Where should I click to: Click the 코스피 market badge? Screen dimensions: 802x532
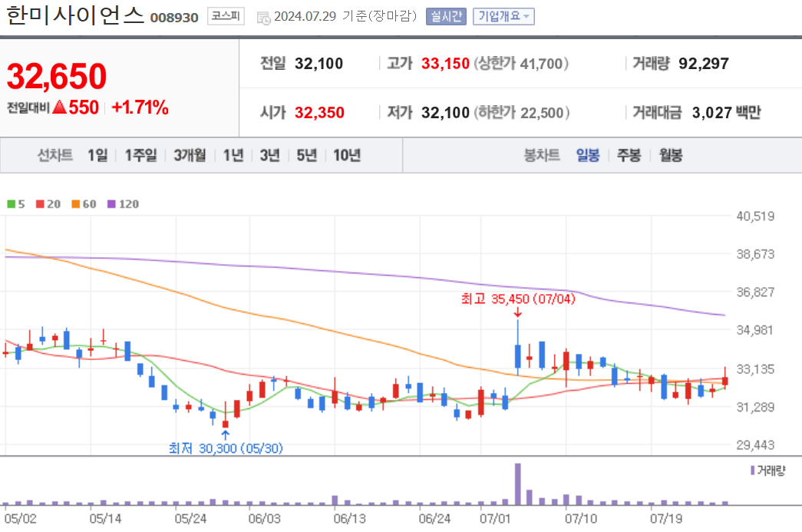click(x=226, y=16)
